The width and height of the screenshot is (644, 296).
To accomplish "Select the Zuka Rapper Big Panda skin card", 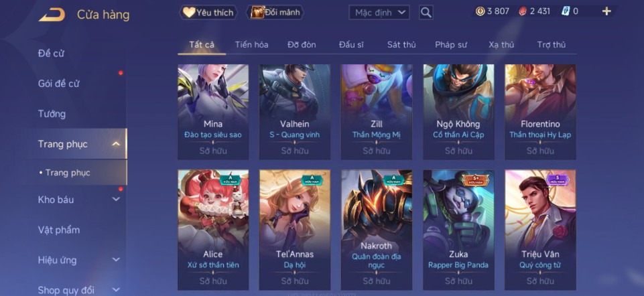I will pos(458,230).
